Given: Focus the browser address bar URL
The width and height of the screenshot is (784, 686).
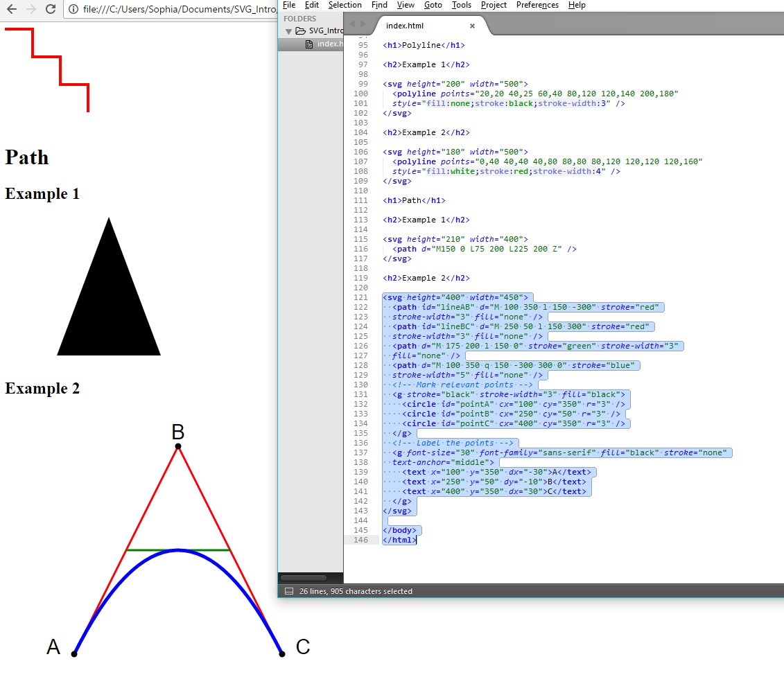Looking at the screenshot, I should pyautogui.click(x=179, y=9).
